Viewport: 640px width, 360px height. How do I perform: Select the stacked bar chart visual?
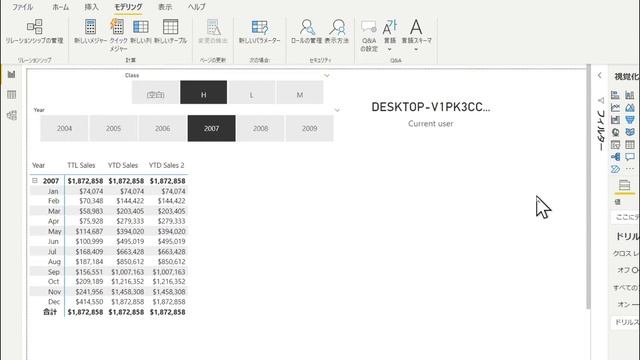(616, 95)
